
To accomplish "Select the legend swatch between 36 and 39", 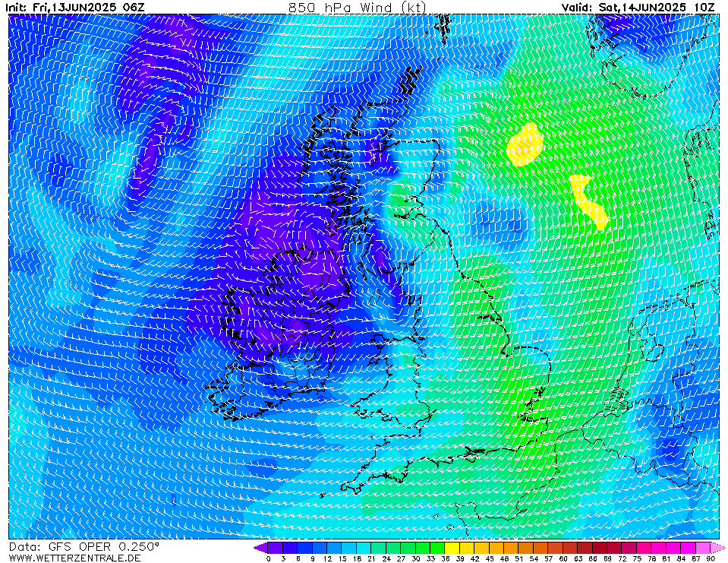I will coord(452,548).
